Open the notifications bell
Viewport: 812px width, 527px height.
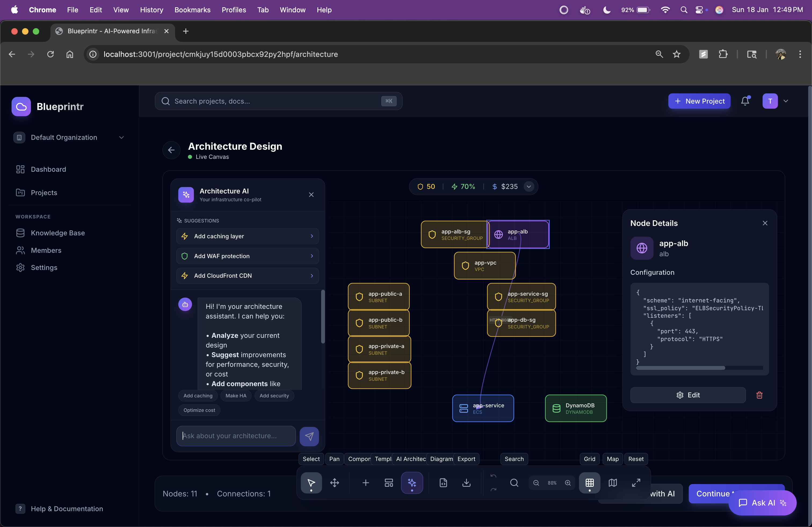pos(745,101)
